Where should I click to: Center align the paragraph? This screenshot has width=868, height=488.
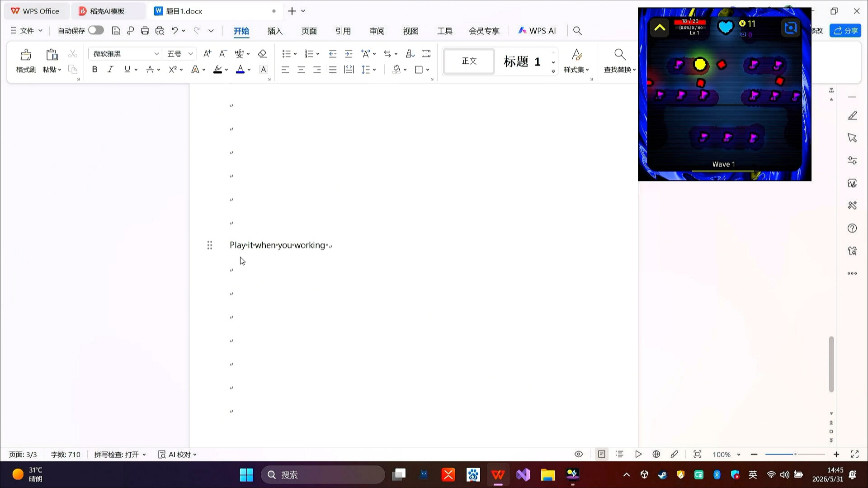click(301, 70)
